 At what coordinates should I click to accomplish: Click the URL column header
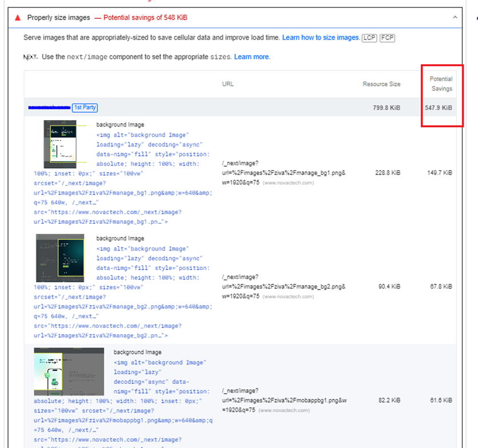228,84
